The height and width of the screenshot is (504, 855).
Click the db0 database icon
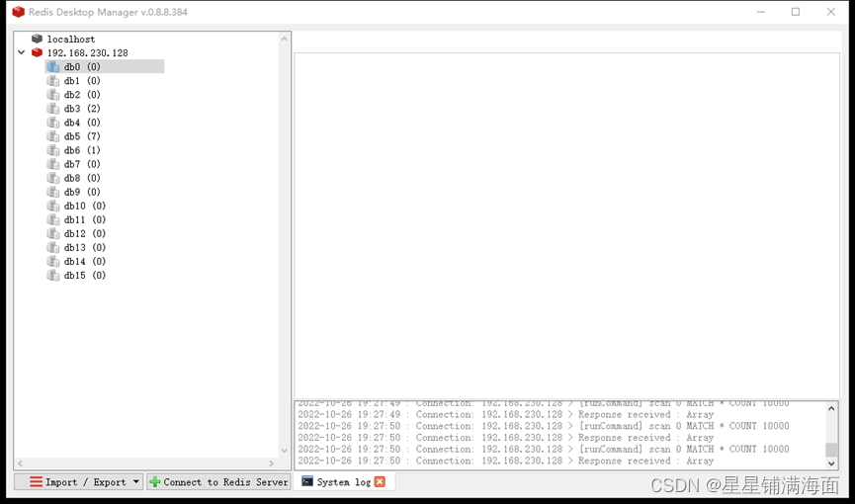(x=53, y=66)
